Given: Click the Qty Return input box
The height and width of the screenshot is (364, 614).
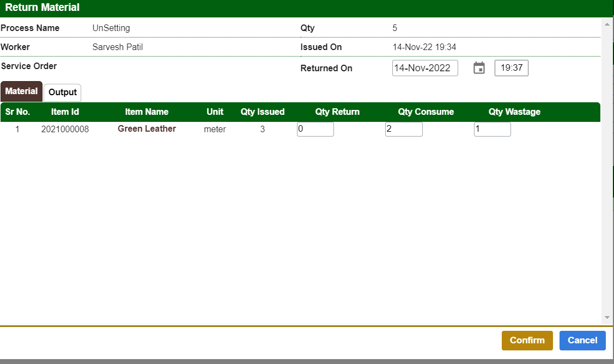Looking at the screenshot, I should (315, 129).
